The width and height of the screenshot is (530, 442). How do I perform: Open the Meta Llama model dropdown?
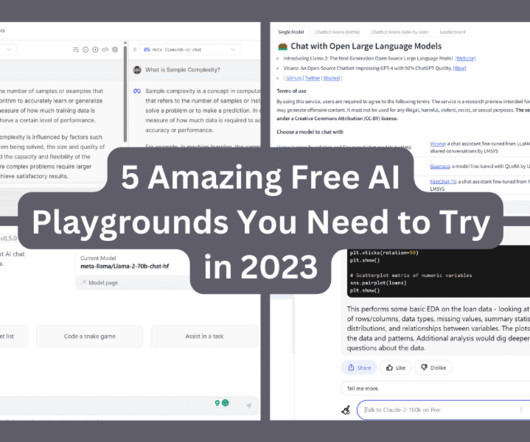pyautogui.click(x=190, y=50)
